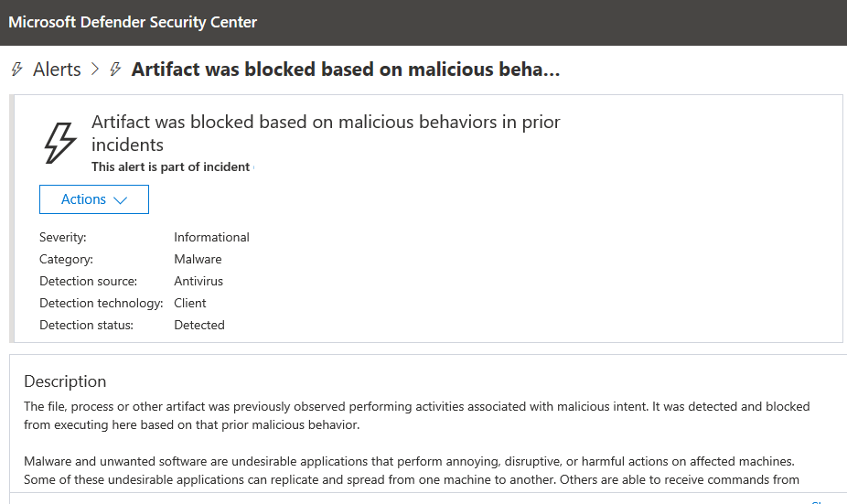
Task: Click the Microsoft Defender Security Center header title
Action: click(x=133, y=22)
